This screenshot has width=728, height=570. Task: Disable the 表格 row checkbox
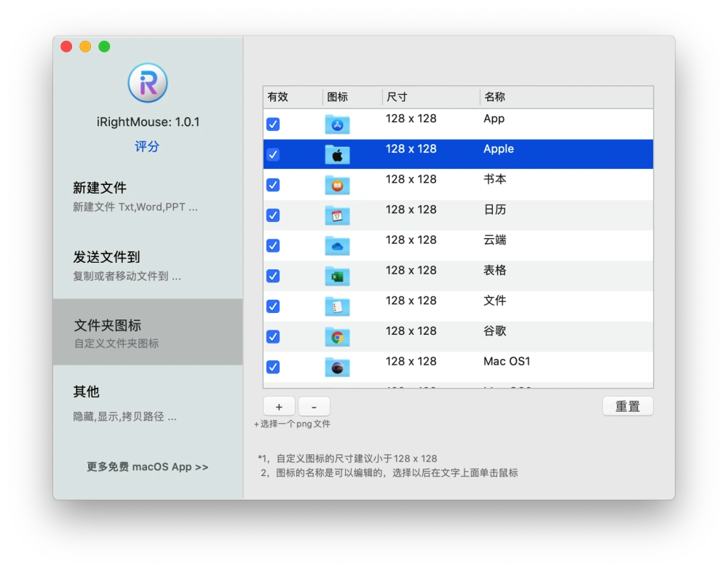(273, 276)
